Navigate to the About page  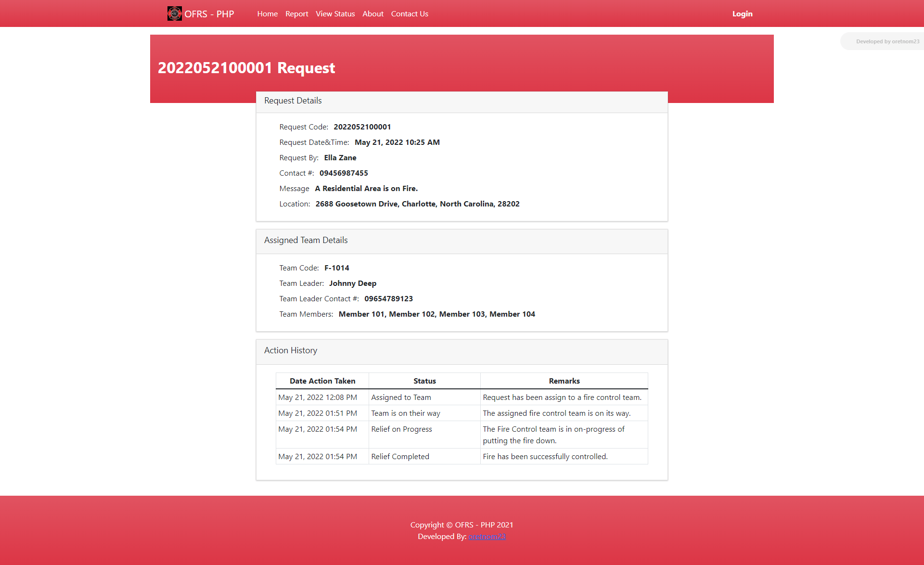click(372, 13)
